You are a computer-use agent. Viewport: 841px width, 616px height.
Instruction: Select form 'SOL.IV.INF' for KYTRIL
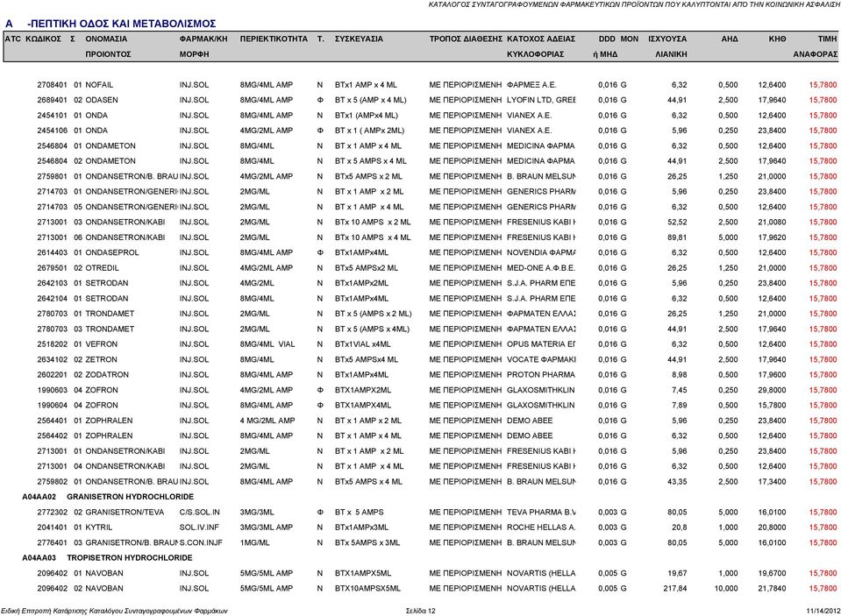coord(198,527)
